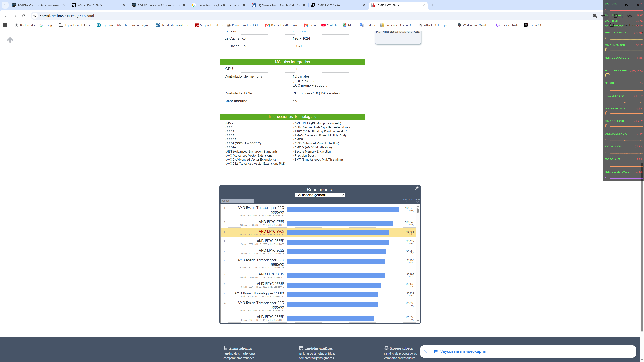
Task: Open the Support - Salicru bookmark
Action: coord(208,25)
